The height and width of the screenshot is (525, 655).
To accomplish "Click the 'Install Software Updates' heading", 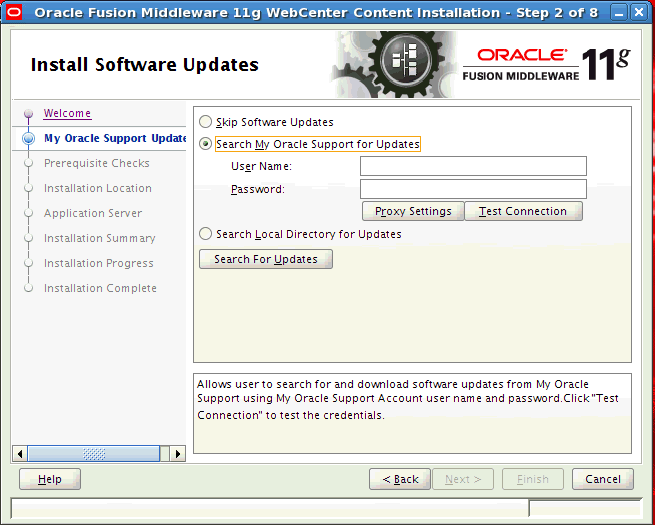I will coord(145,65).
